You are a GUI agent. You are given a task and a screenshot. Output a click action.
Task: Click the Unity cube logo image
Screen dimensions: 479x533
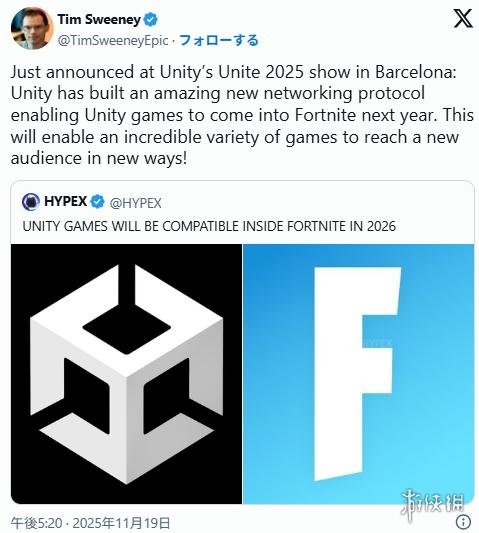[x=126, y=374]
